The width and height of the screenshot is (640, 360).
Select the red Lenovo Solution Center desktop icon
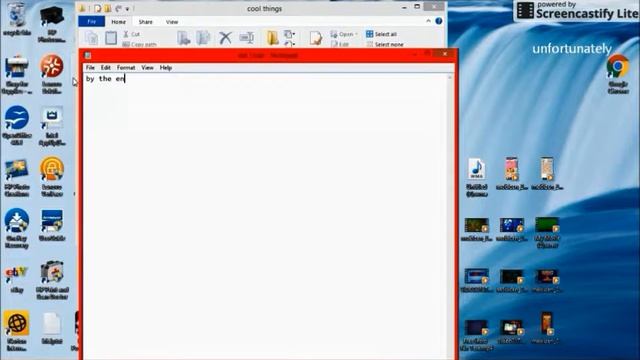(x=51, y=74)
